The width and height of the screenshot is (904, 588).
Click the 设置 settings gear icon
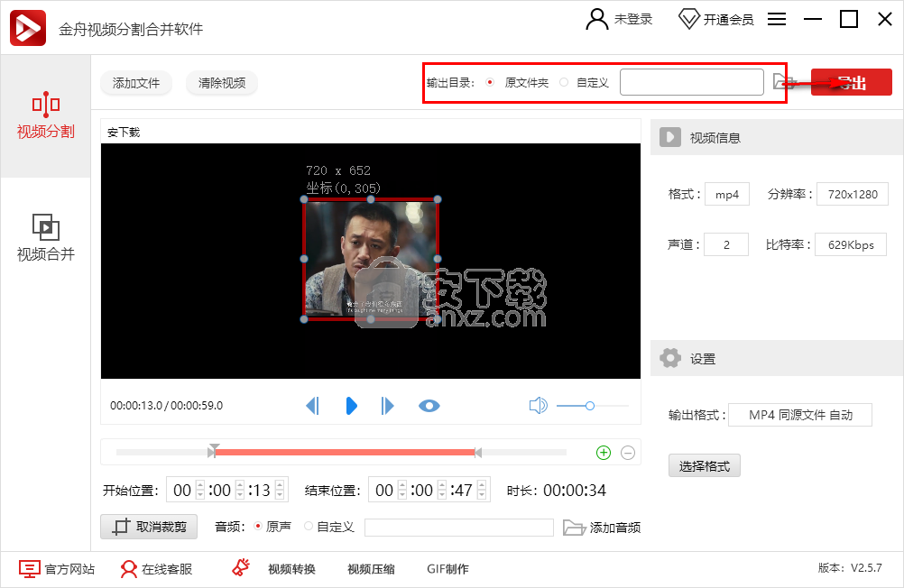tap(670, 358)
